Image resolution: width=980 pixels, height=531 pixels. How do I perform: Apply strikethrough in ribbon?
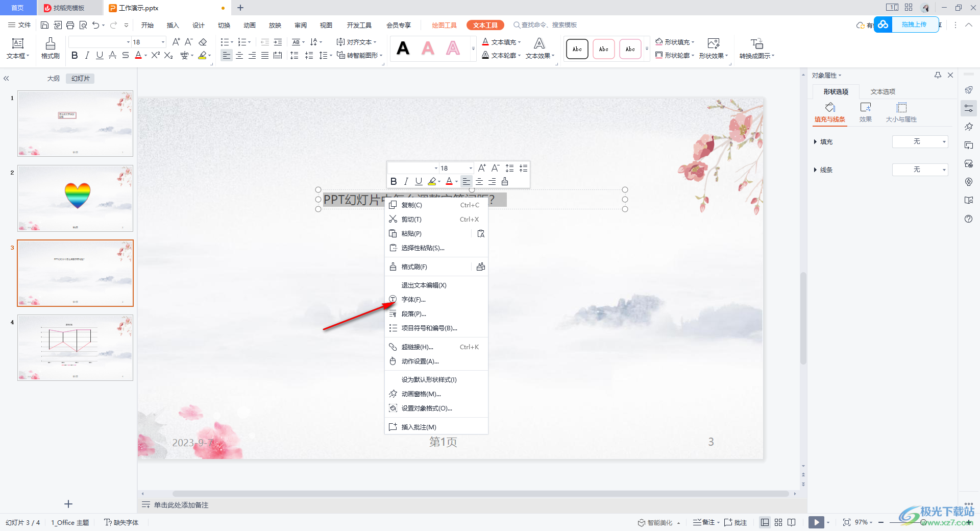click(126, 55)
